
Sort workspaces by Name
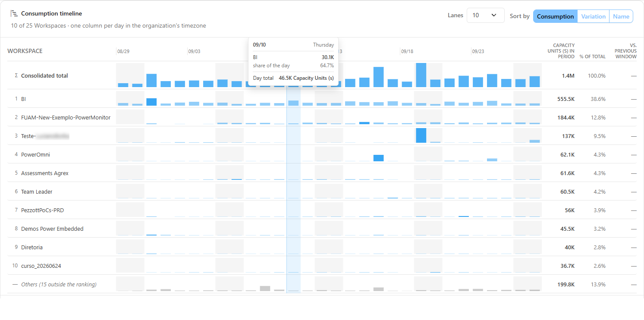621,16
